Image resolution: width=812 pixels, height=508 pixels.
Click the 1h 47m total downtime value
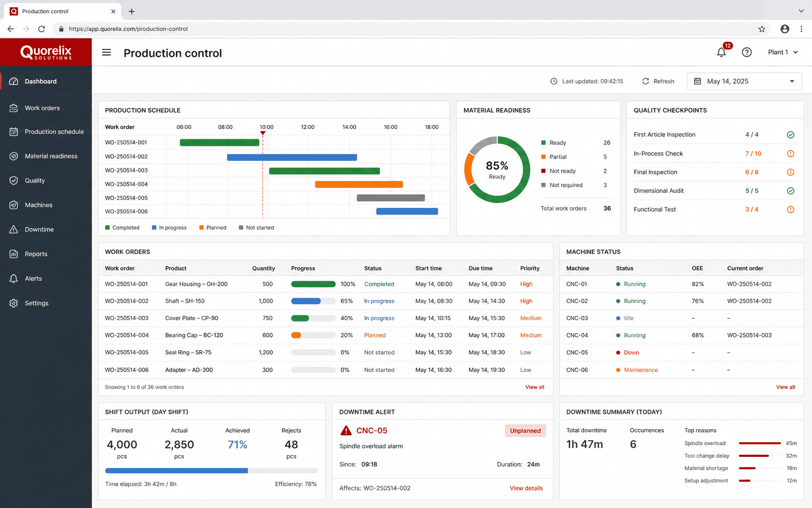[x=585, y=444]
